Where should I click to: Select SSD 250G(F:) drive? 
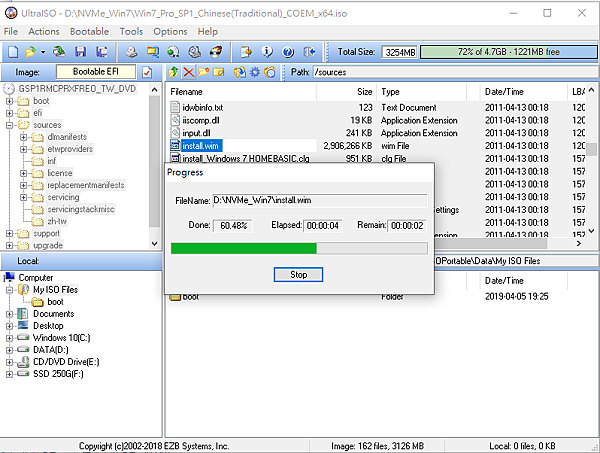58,374
